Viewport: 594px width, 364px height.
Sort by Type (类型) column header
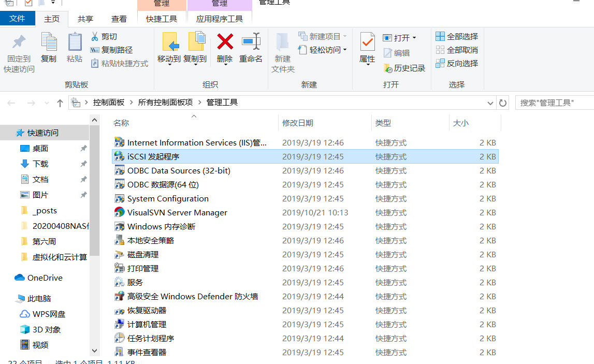[383, 123]
